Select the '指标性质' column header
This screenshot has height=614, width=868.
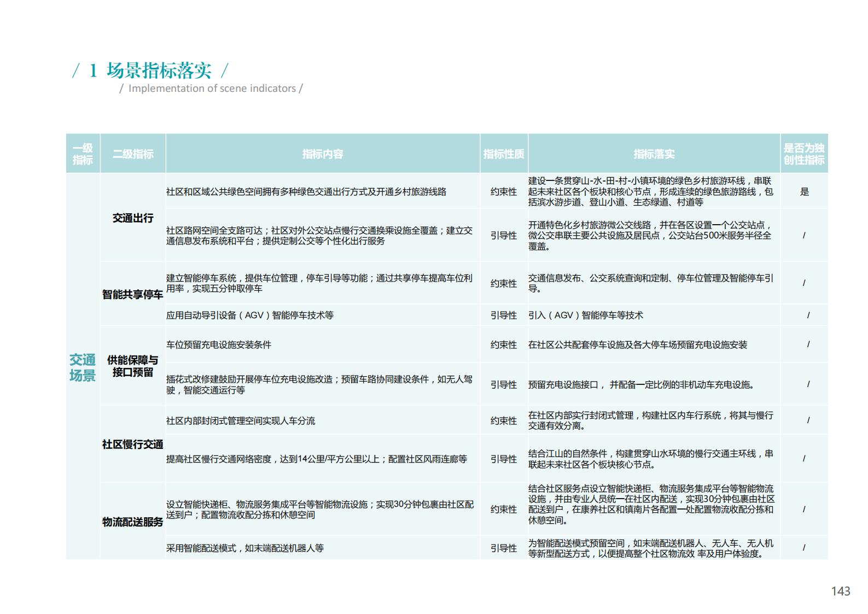coord(504,154)
